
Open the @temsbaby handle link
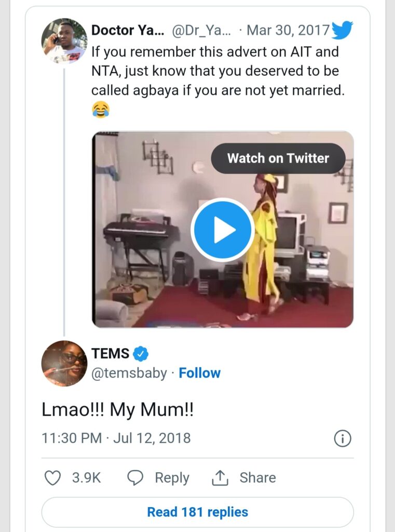pyautogui.click(x=129, y=373)
